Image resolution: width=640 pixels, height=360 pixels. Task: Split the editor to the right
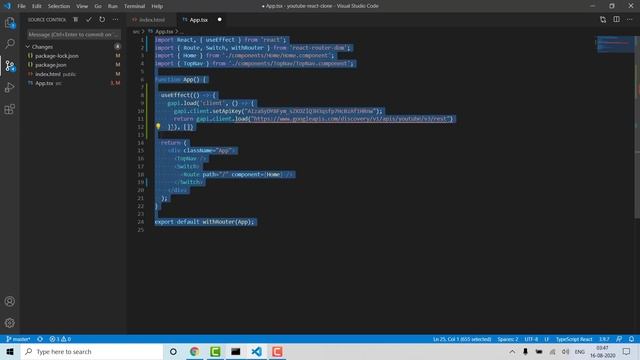click(x=616, y=20)
